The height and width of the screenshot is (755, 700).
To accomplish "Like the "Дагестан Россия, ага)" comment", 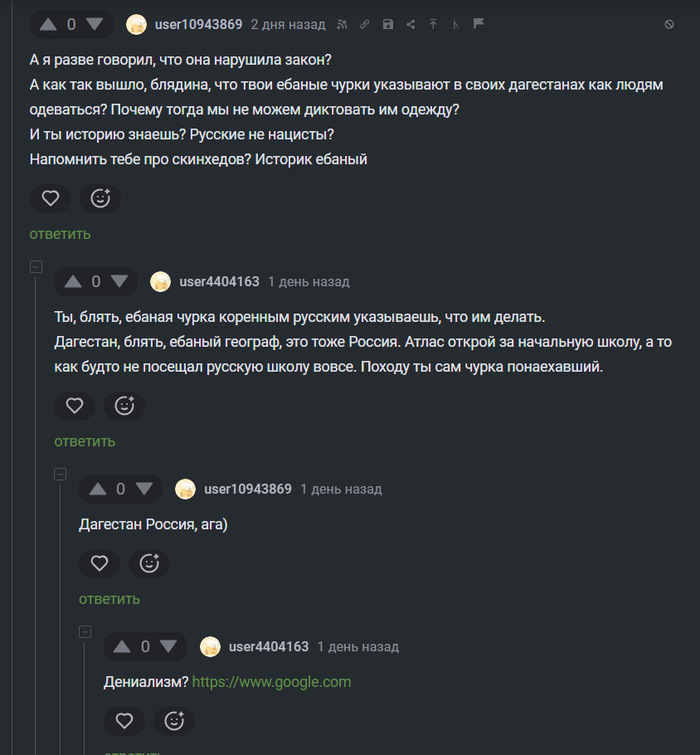I will [x=99, y=563].
